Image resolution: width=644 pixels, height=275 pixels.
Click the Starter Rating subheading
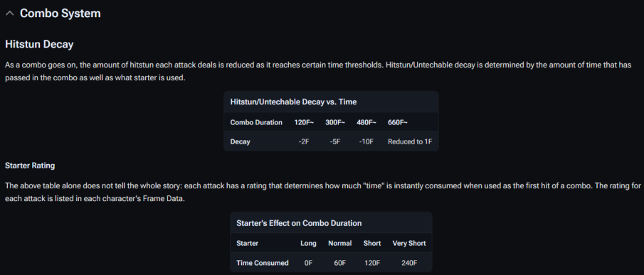point(30,166)
